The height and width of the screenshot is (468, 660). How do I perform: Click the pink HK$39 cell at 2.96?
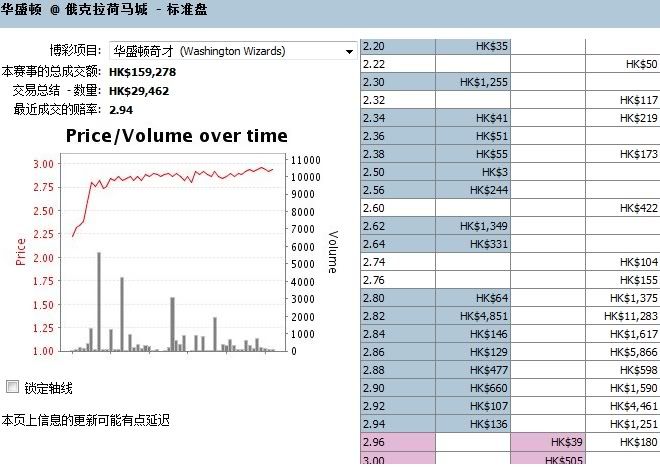coord(547,442)
